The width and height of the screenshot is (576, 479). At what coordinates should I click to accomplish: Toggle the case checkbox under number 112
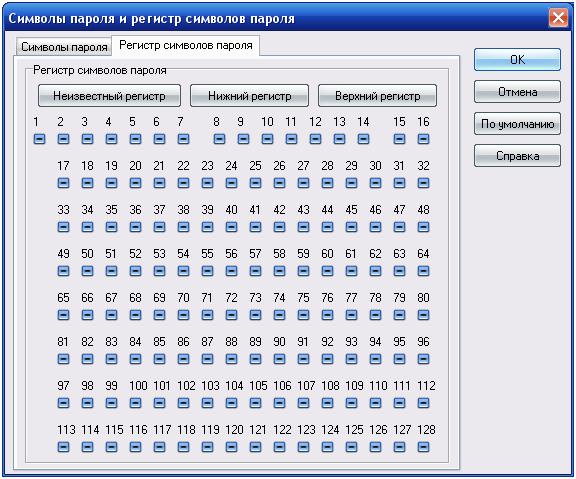423,403
